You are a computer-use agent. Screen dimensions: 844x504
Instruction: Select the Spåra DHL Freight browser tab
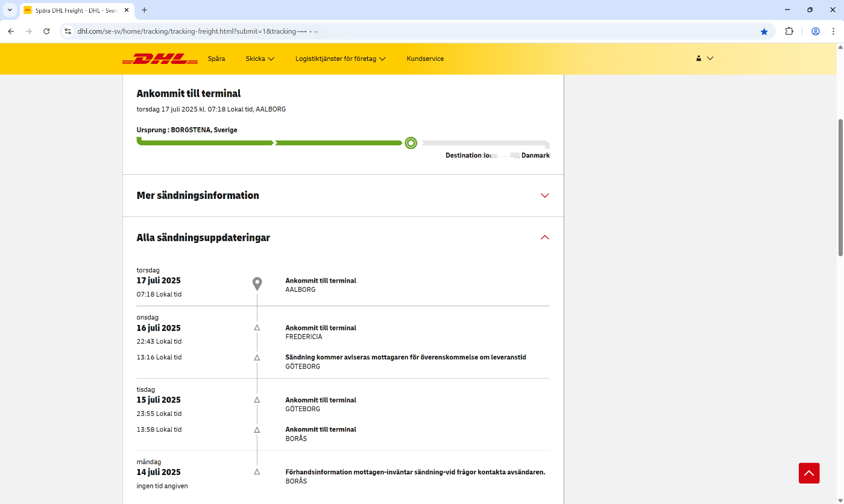75,10
